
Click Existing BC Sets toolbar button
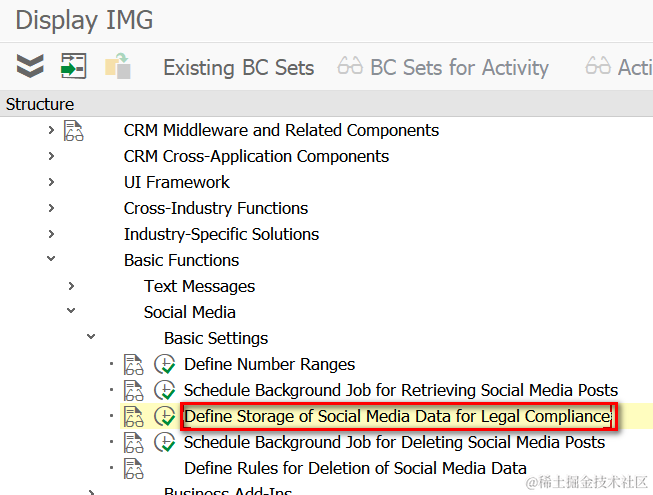click(x=238, y=67)
